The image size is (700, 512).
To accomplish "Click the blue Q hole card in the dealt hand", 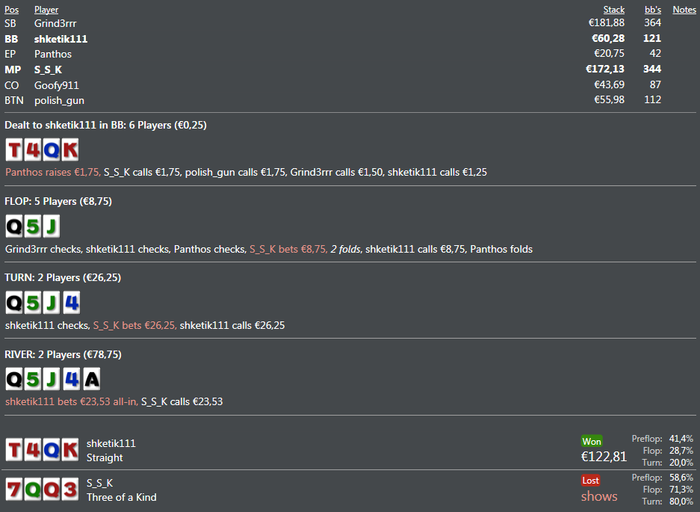I will (51, 150).
